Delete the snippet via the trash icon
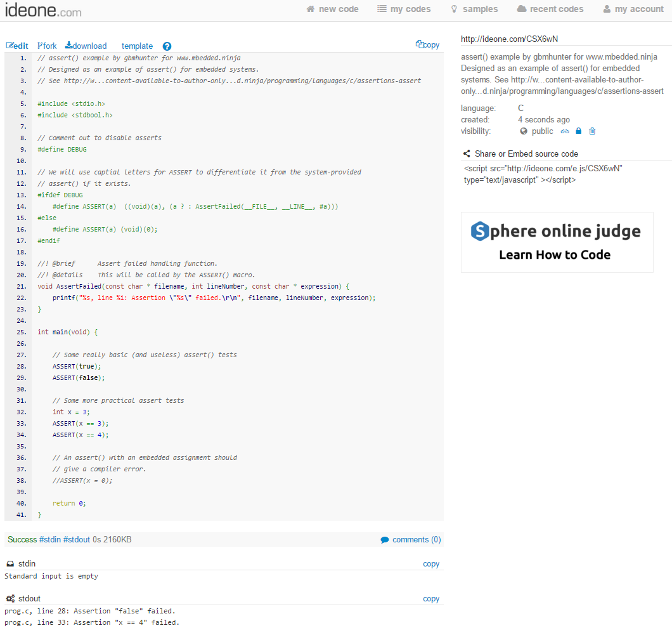 [x=593, y=131]
